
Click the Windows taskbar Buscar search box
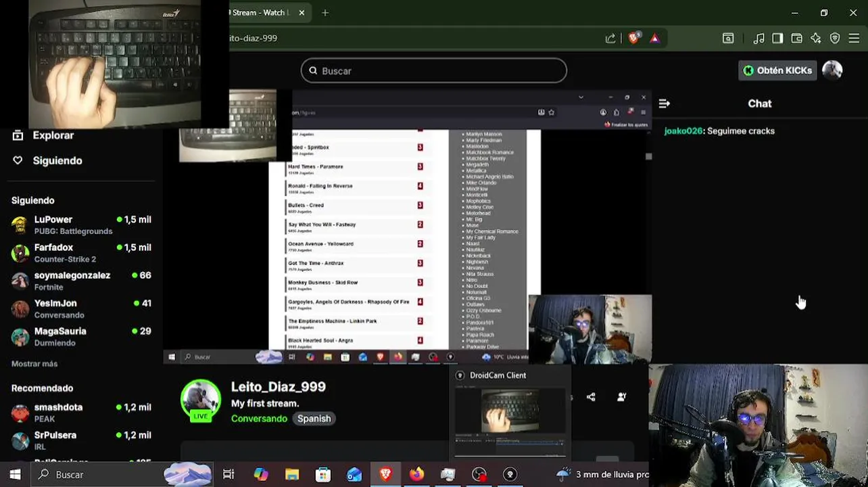pyautogui.click(x=122, y=475)
